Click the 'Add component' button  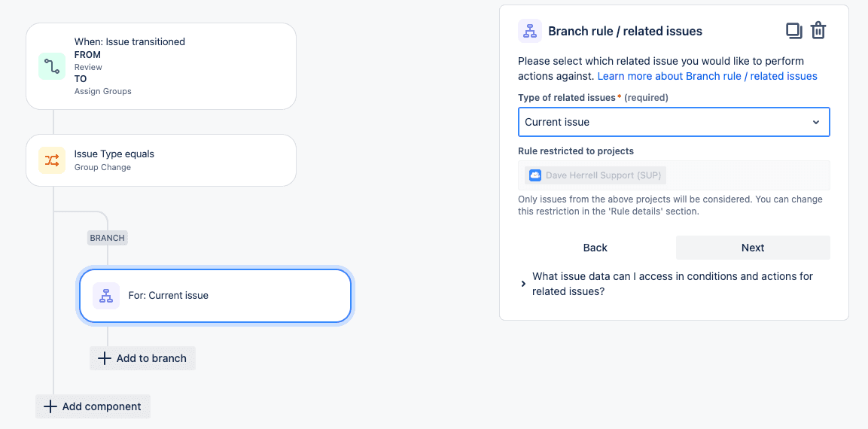93,406
